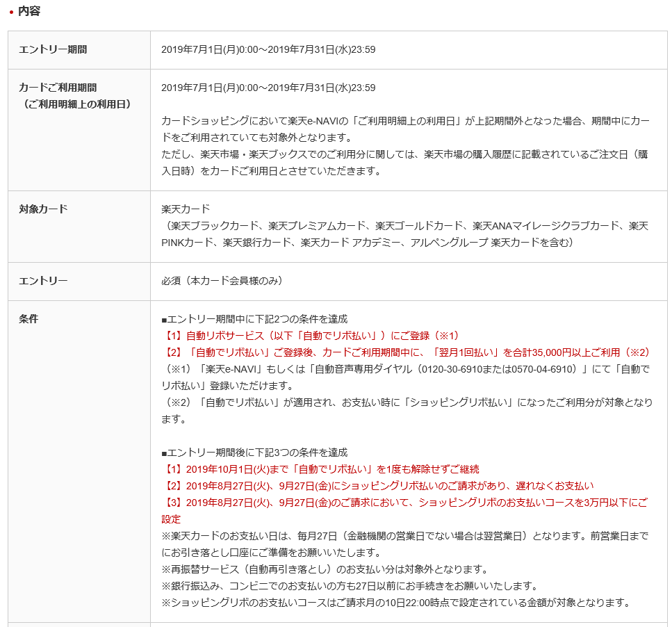Screen dimensions: 672x627
Task: Click the '（※2）「自動でリボ払い」が適用され' note
Action: point(407,411)
